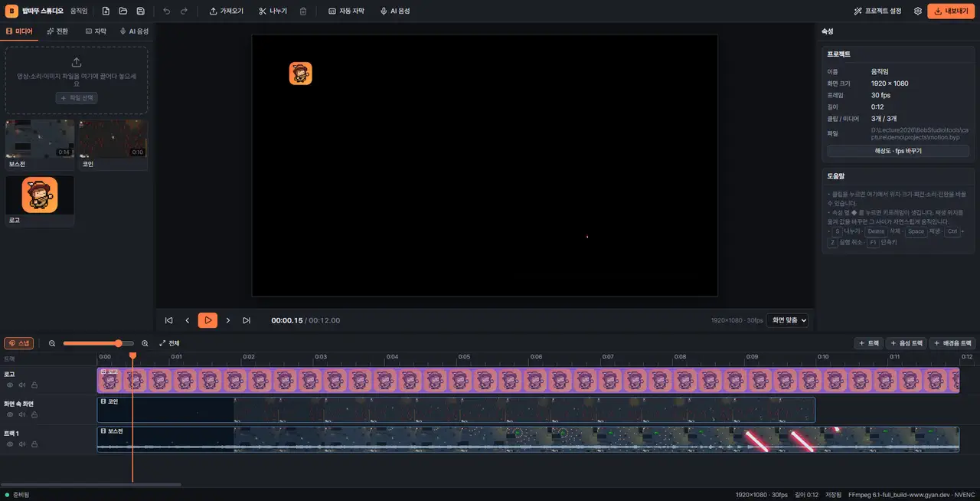This screenshot has height=501, width=980.
Task: Lock the 화면 속 화면 track
Action: (34, 414)
